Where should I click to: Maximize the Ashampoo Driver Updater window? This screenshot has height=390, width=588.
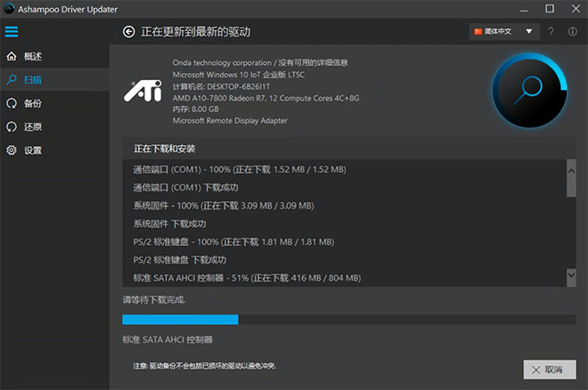550,8
